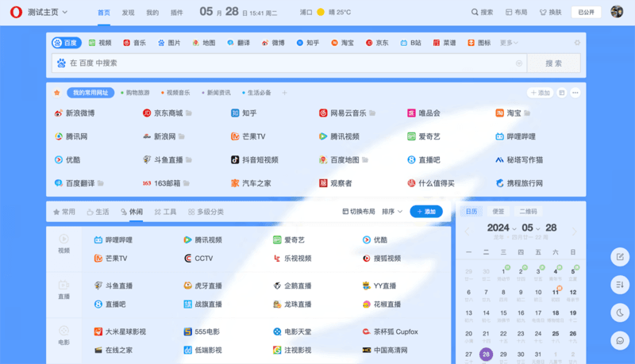This screenshot has height=364, width=635.
Task: Select 购物旅游 category tab
Action: pyautogui.click(x=135, y=93)
